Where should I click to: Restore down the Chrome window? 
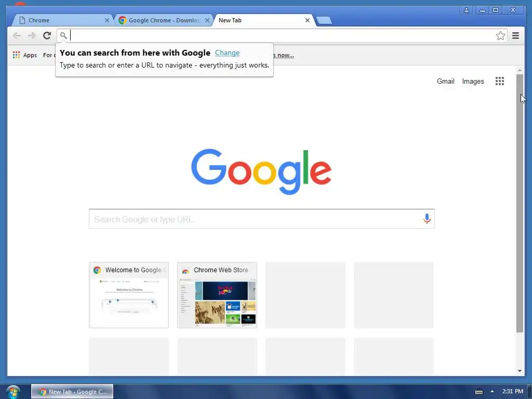[495, 10]
